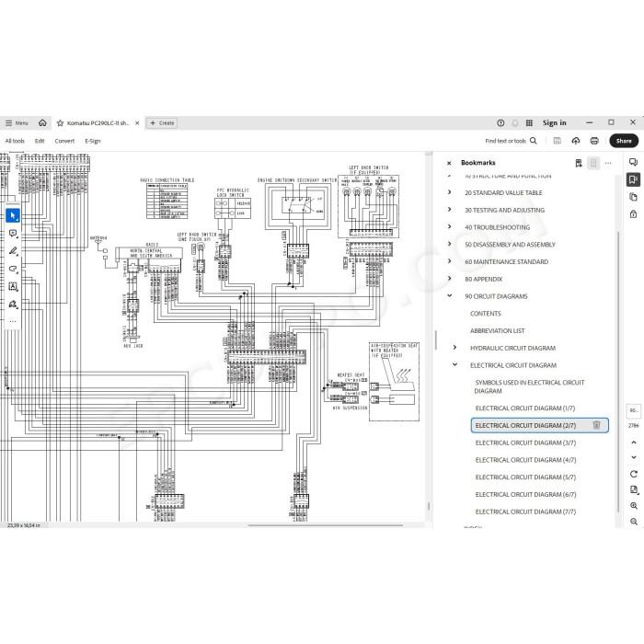Open the E-Sign menu
Image resolution: width=644 pixels, height=644 pixels.
[93, 141]
